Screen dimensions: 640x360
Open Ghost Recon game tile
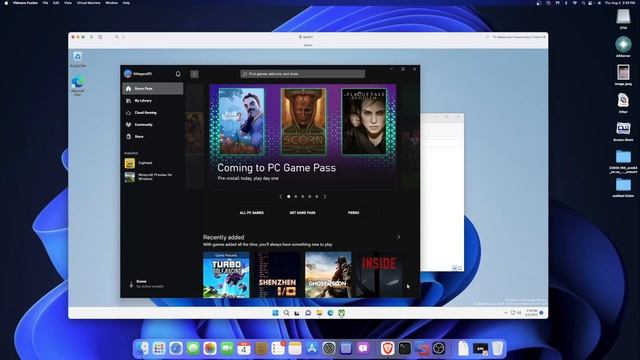[328, 275]
